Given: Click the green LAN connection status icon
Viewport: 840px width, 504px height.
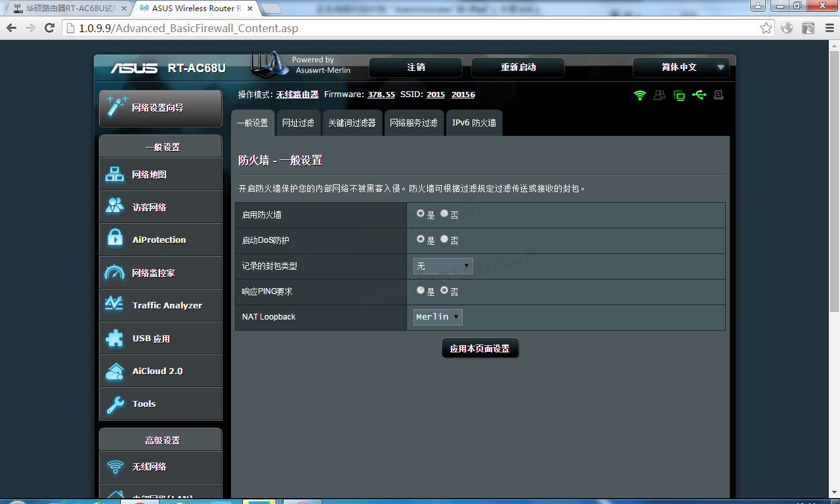Looking at the screenshot, I should coord(679,96).
